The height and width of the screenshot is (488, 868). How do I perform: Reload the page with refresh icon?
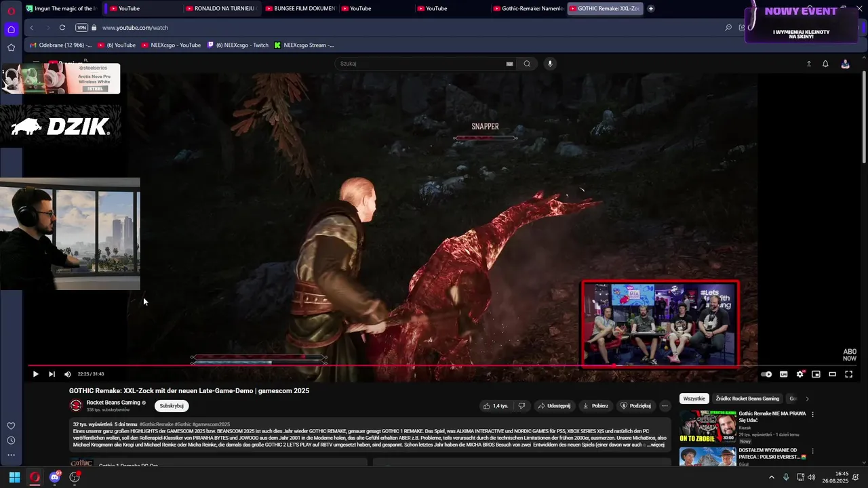pos(62,28)
